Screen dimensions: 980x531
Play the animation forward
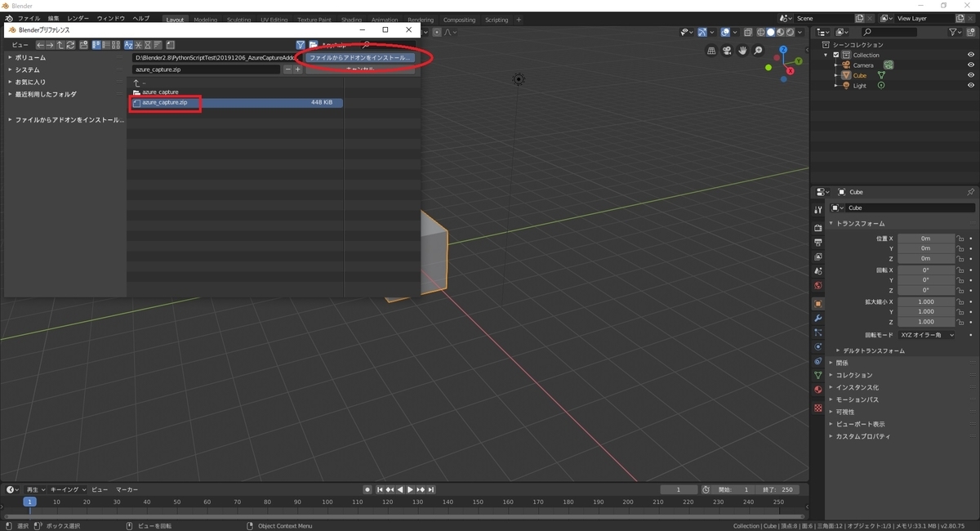[410, 489]
